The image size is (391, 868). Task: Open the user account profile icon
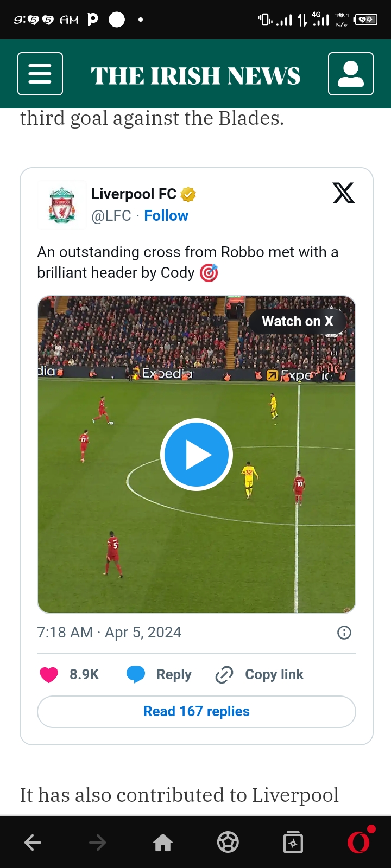point(351,74)
